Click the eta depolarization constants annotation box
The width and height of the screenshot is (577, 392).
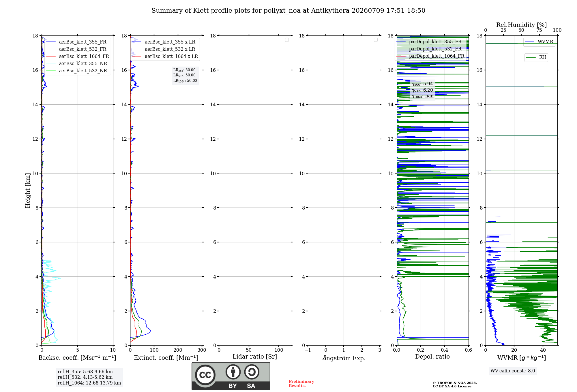point(422,90)
